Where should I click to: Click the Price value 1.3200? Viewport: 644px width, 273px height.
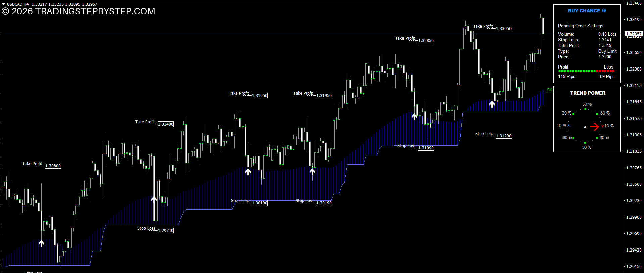pos(605,57)
